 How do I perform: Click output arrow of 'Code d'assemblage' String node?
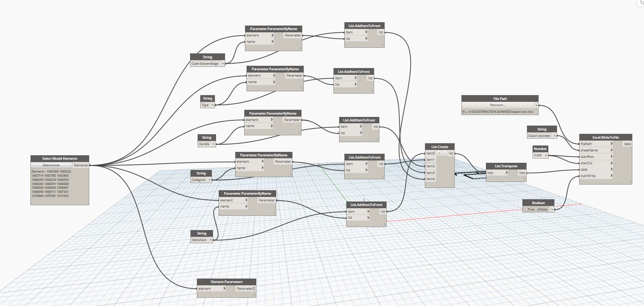coord(222,64)
